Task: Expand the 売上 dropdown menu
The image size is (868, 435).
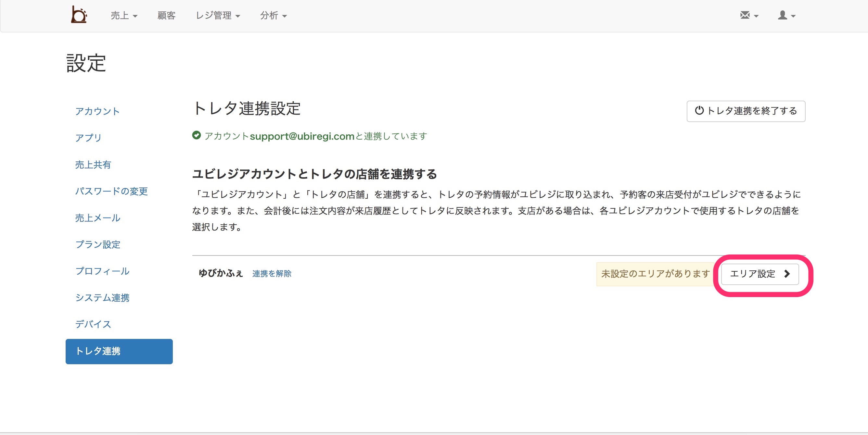Action: point(124,16)
